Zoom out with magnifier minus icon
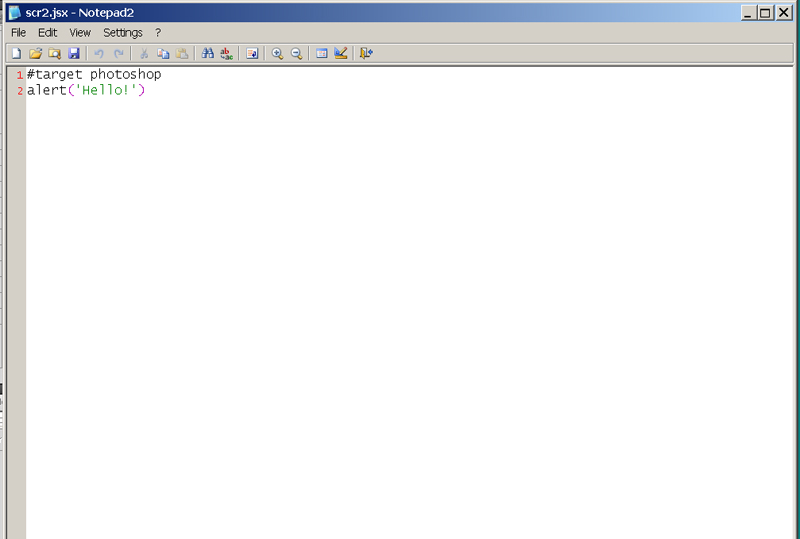800x539 pixels. [296, 53]
